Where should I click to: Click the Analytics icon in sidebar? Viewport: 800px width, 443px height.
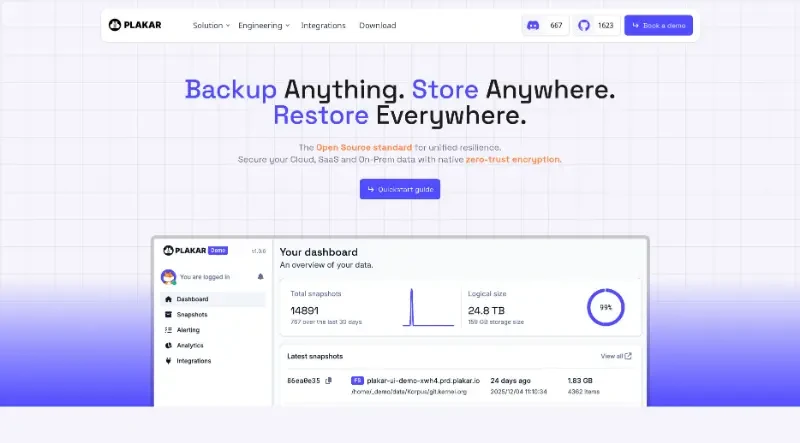coord(167,345)
